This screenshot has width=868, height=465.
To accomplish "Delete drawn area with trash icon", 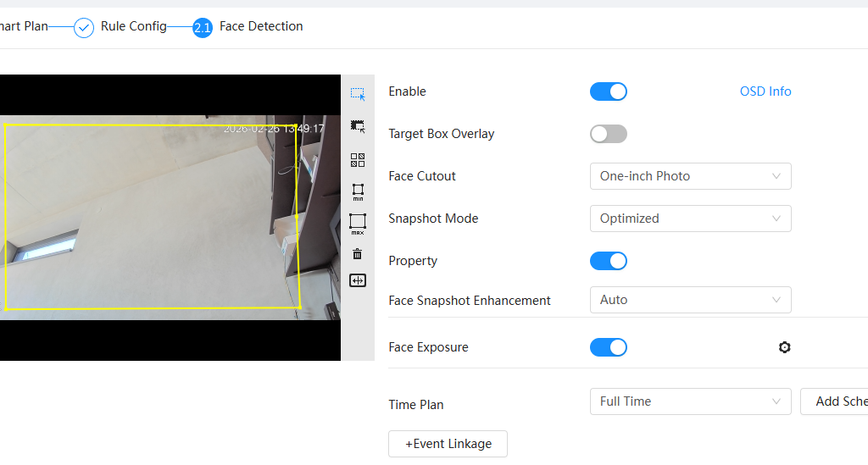I will click(358, 254).
